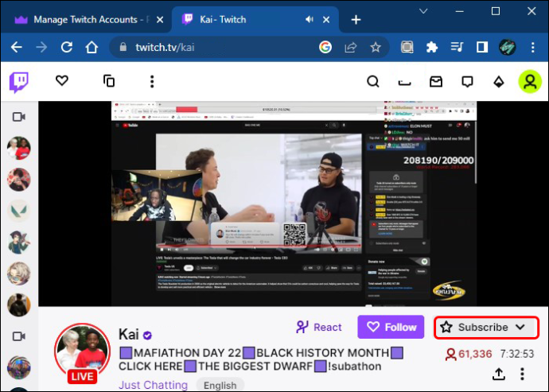
Task: Open the anime character avatar channel in the sidebar
Action: (19, 243)
